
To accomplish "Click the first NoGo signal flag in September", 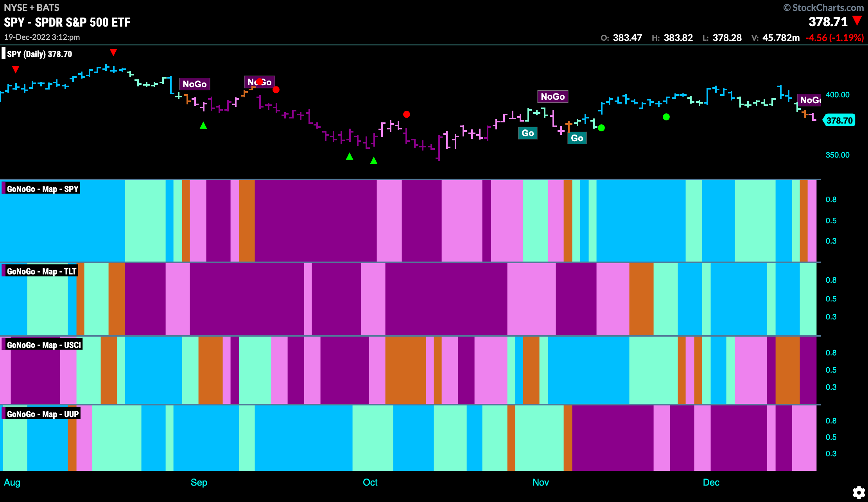I will [195, 84].
